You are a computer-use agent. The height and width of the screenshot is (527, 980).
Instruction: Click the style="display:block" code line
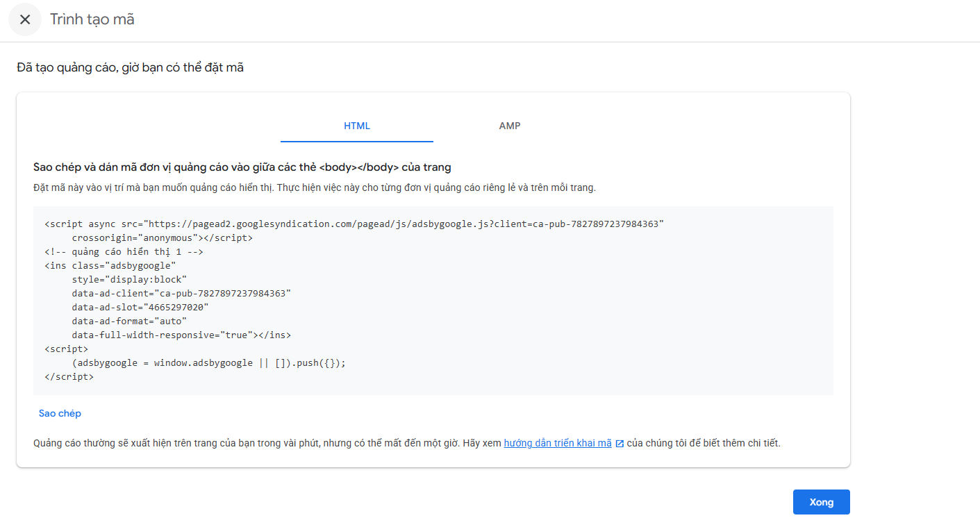(129, 279)
